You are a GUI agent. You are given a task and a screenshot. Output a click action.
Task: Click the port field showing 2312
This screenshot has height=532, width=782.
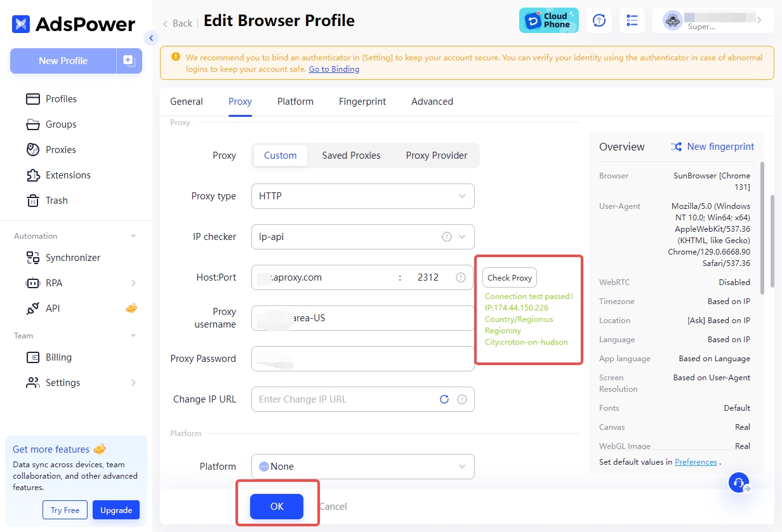click(x=428, y=277)
